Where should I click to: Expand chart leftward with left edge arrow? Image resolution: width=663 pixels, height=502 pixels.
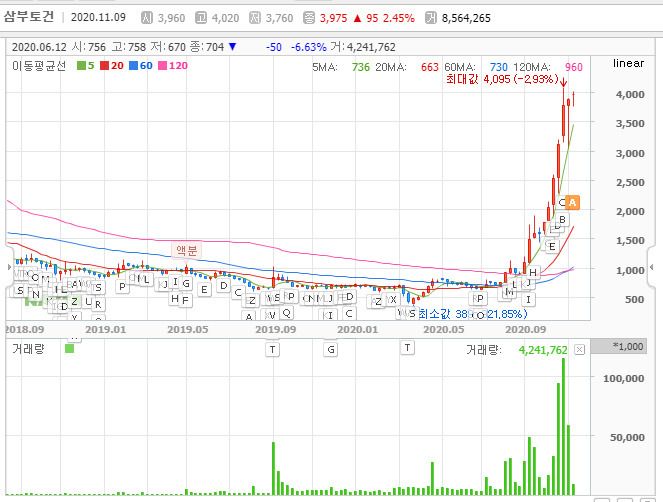pos(9,267)
